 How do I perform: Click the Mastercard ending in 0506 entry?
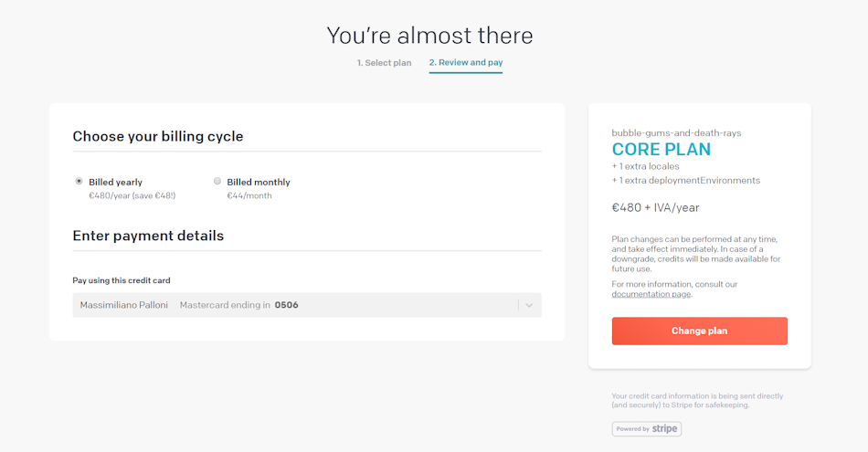click(x=238, y=305)
